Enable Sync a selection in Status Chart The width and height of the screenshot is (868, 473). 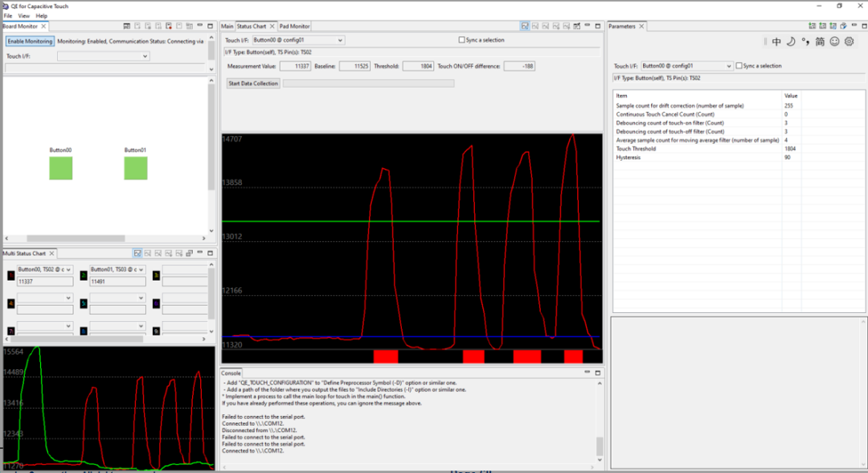[461, 39]
